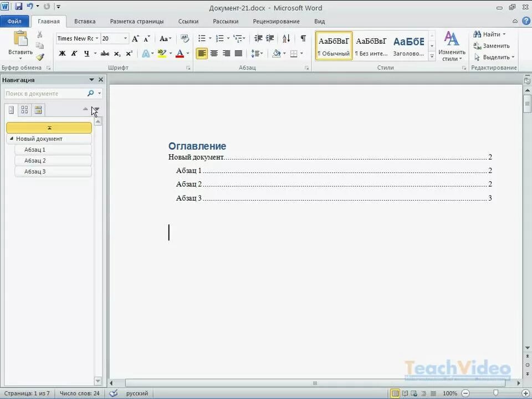Click the Найти button
This screenshot has width=532, height=399.
(489, 34)
